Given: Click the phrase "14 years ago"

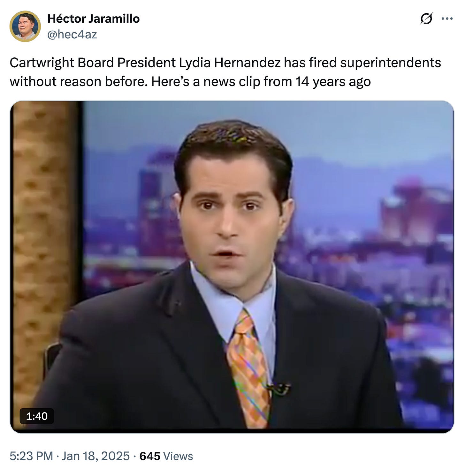Looking at the screenshot, I should (333, 82).
